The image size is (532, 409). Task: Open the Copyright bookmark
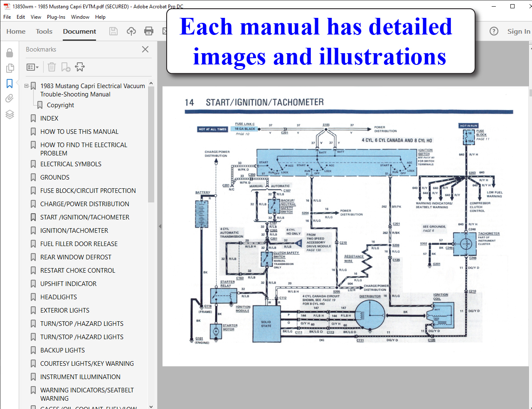coord(60,105)
